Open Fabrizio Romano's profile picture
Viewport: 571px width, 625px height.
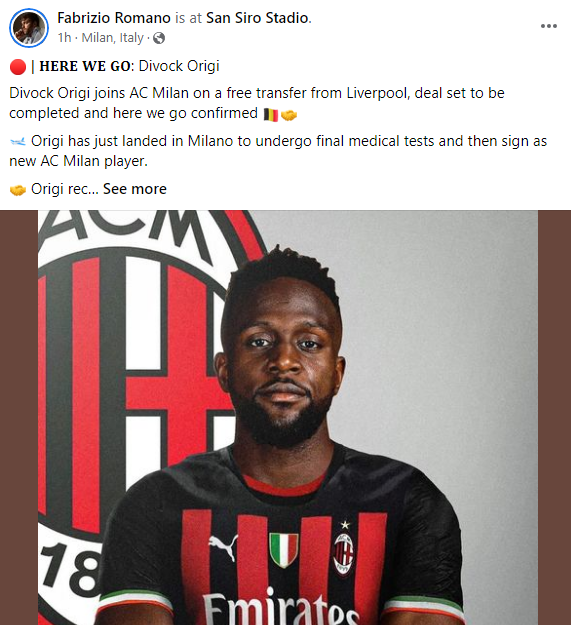[29, 28]
